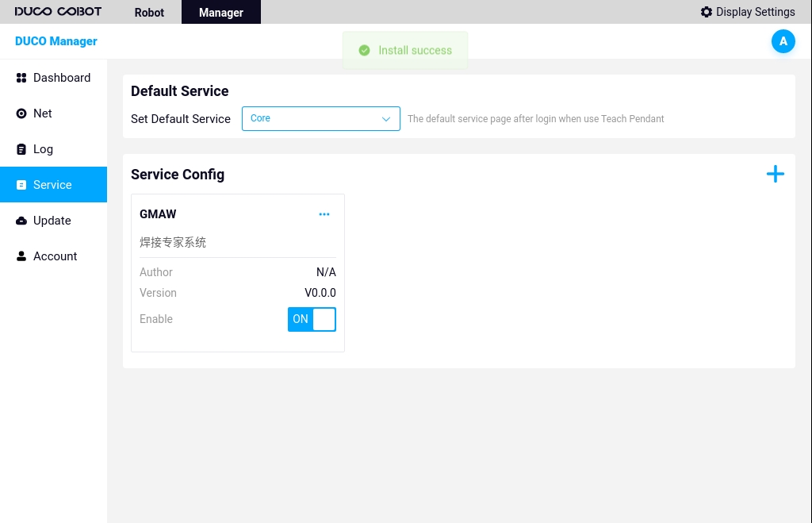
Task: Click the Install success notification
Action: (405, 50)
